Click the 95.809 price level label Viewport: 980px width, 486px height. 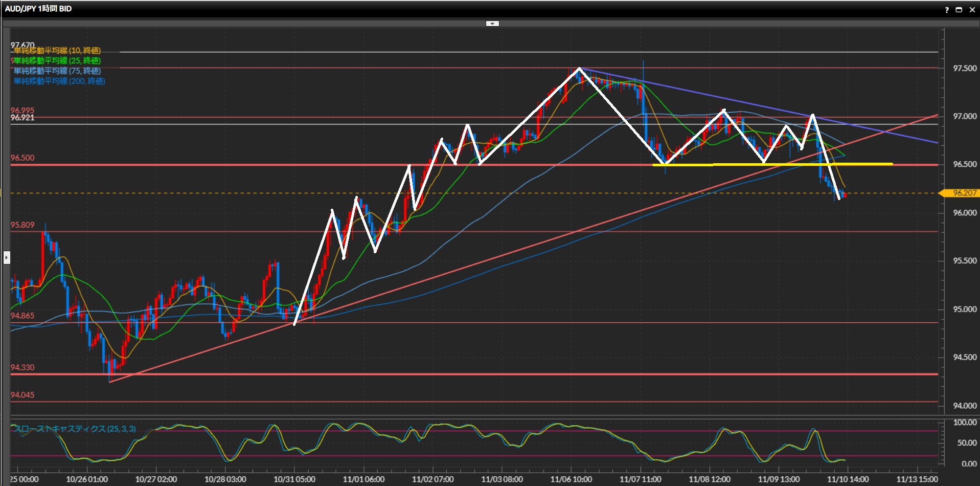(x=22, y=225)
